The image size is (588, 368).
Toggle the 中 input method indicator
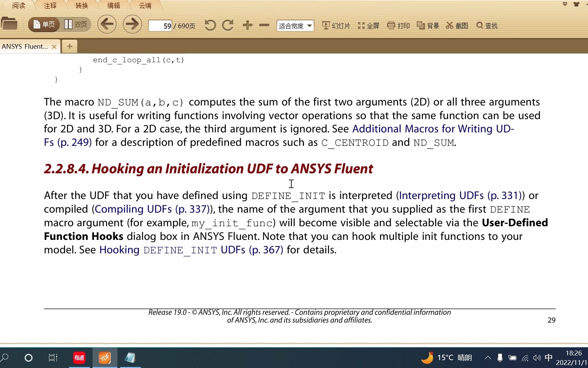[x=549, y=357]
